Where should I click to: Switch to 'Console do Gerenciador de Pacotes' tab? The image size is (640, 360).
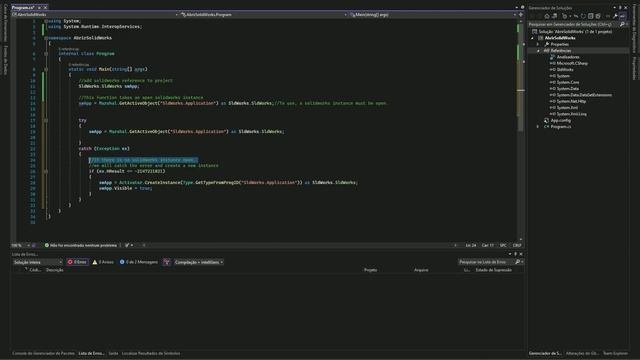click(43, 353)
